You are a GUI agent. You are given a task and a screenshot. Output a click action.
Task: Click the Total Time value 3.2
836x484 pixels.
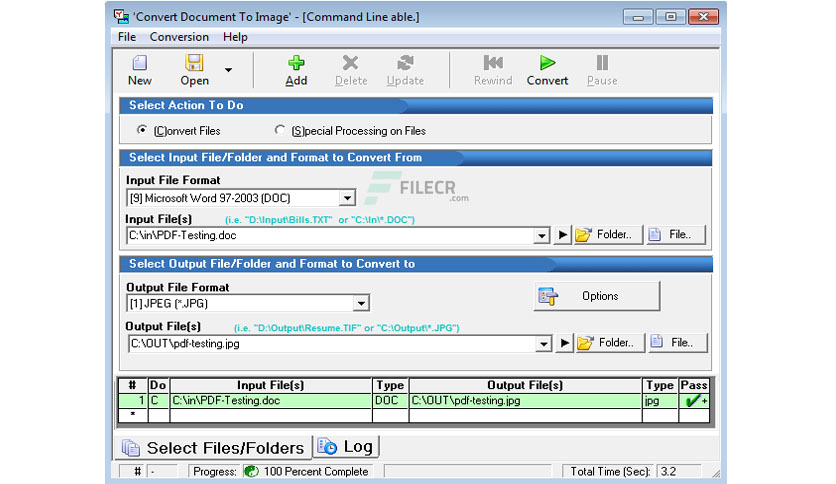coord(668,472)
